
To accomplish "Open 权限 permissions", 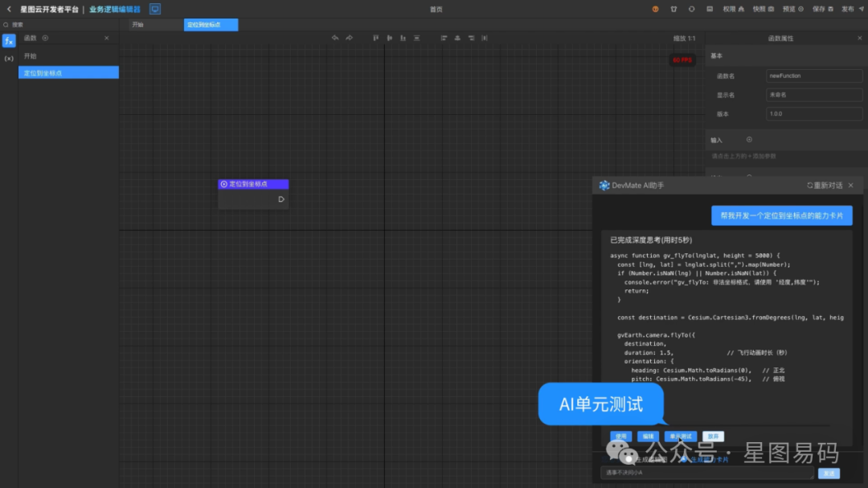I will click(x=734, y=9).
